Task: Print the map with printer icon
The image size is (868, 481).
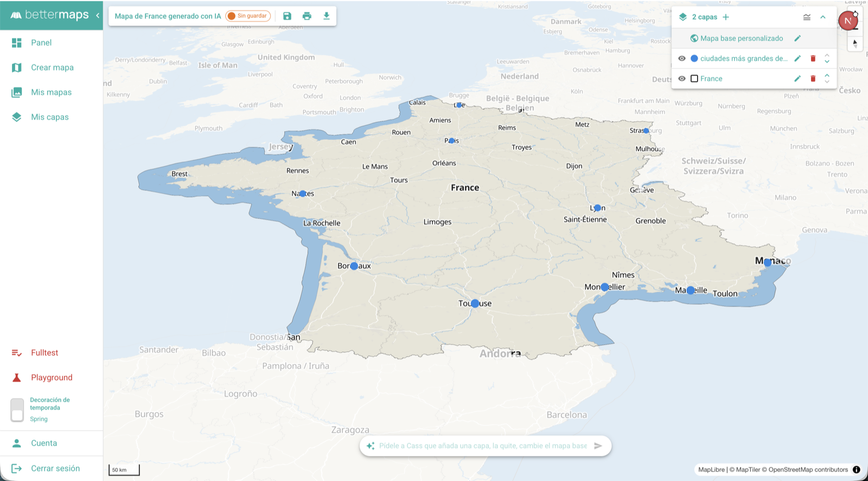Action: tap(307, 16)
